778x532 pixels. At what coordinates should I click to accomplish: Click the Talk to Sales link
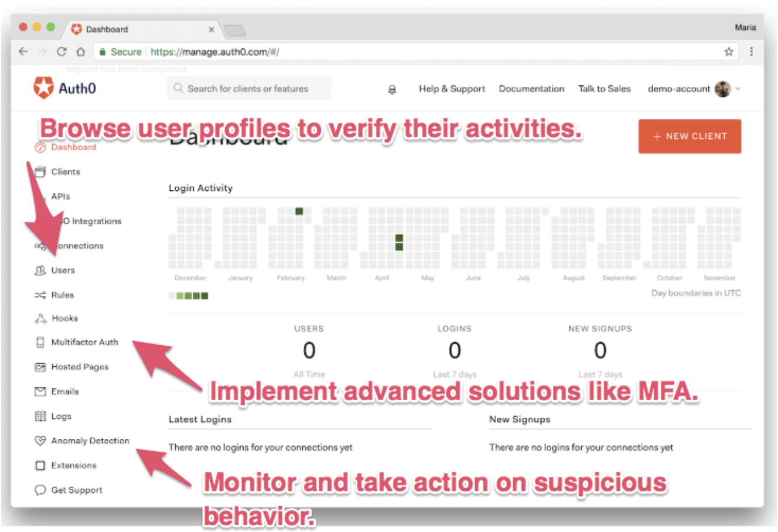(x=605, y=89)
